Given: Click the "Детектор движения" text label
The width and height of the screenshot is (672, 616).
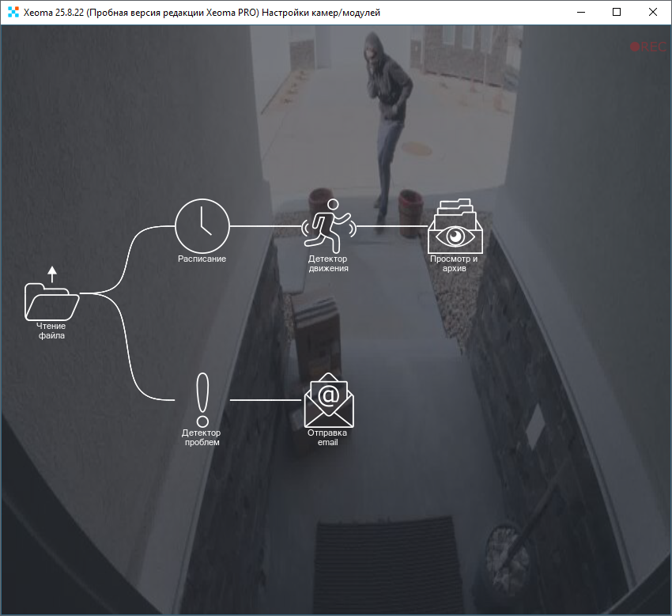Looking at the screenshot, I should tap(328, 263).
